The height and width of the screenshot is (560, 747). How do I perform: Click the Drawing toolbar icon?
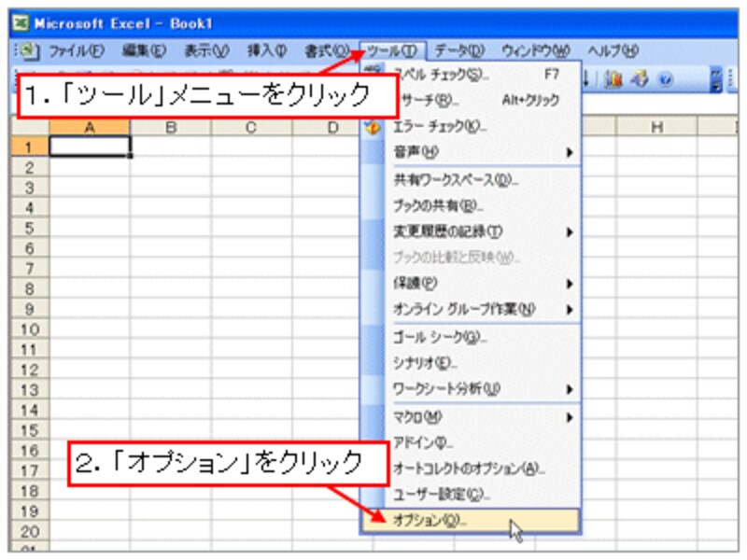[640, 79]
